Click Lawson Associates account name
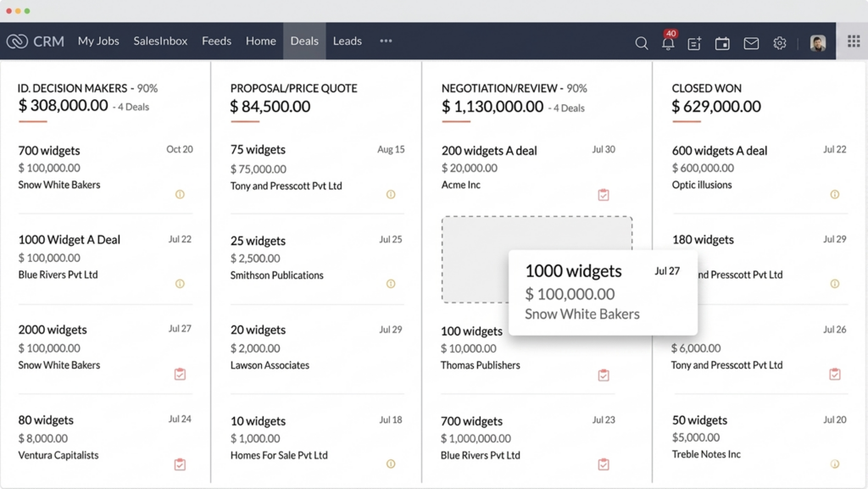Viewport: 868px width, 489px height. [270, 365]
